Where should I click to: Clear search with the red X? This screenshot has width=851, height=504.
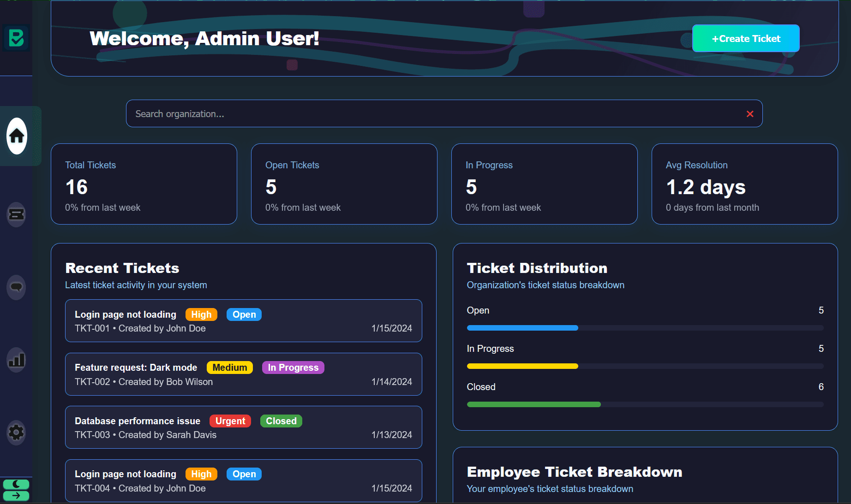click(x=750, y=114)
